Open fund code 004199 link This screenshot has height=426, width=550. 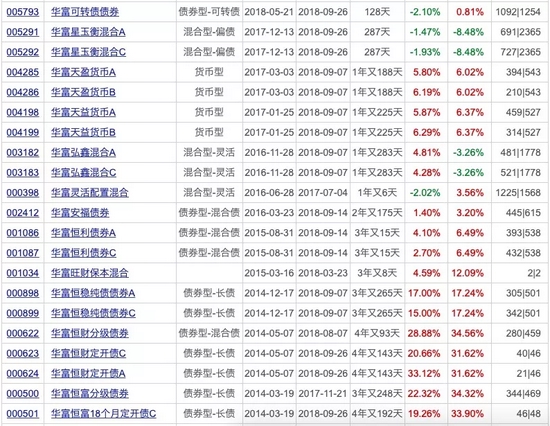click(23, 133)
